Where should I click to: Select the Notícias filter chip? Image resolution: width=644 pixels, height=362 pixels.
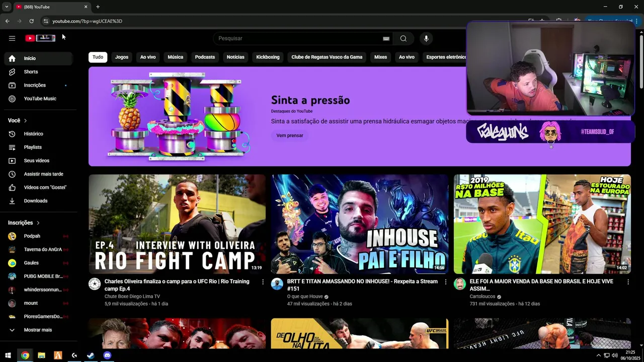coord(235,57)
